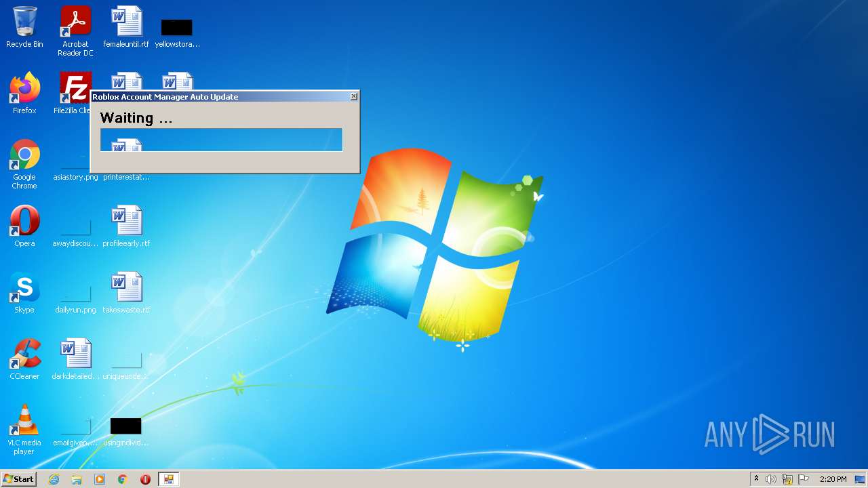Open Chrome from the taskbar
This screenshot has height=488, width=868.
click(123, 479)
